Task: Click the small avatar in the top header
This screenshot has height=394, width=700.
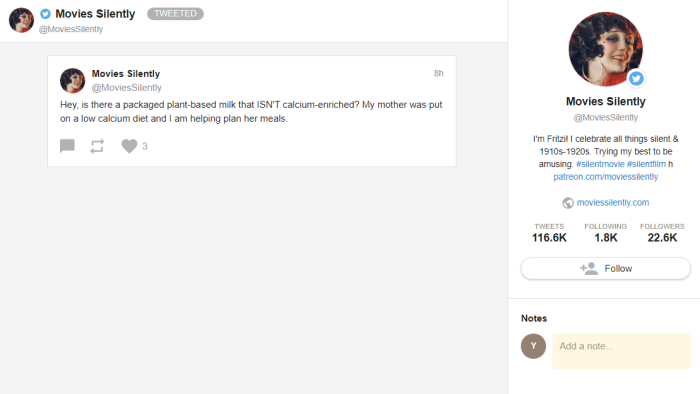Action: pos(21,20)
